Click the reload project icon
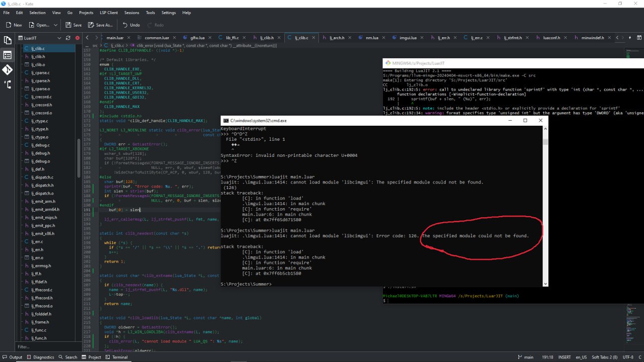 tap(67, 38)
